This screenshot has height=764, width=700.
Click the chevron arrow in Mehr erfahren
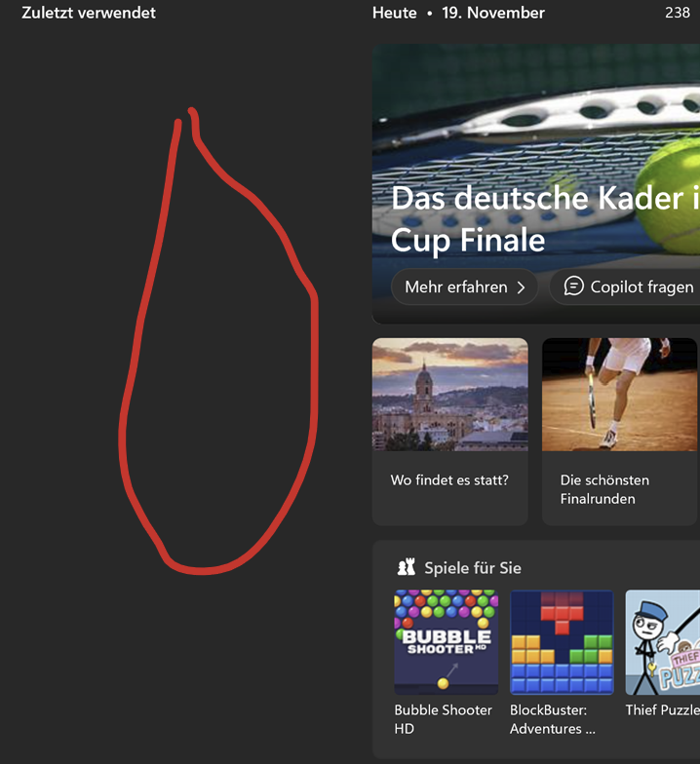pos(521,287)
